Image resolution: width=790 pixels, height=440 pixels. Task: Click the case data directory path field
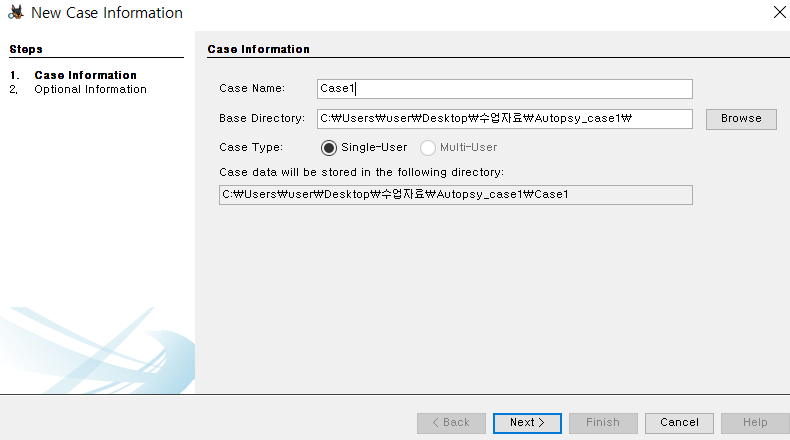455,195
